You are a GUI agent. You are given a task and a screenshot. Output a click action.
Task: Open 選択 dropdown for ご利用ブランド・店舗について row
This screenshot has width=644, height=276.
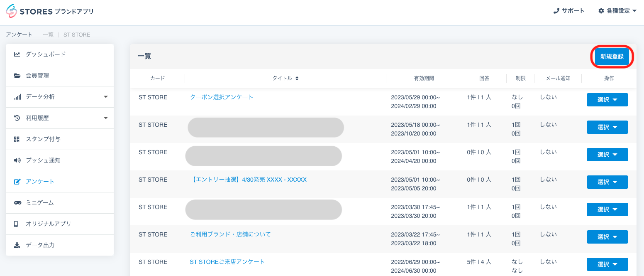(x=607, y=237)
